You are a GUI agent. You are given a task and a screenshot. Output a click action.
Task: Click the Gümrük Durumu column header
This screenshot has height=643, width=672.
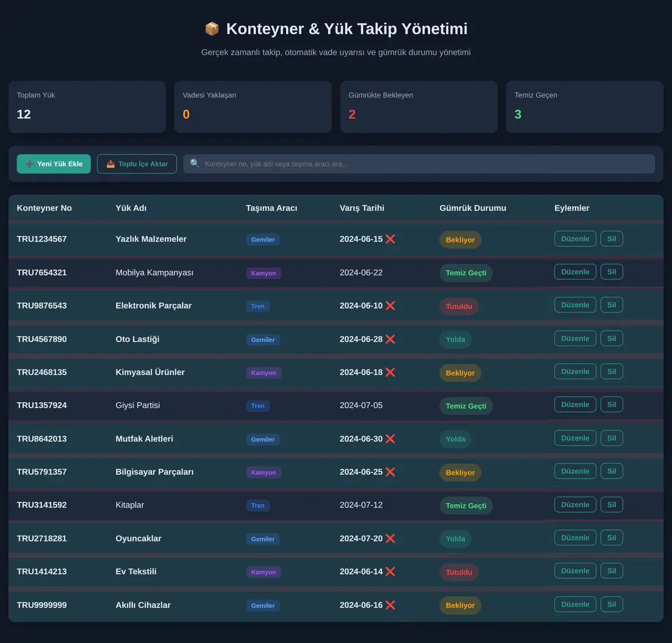[x=473, y=208]
